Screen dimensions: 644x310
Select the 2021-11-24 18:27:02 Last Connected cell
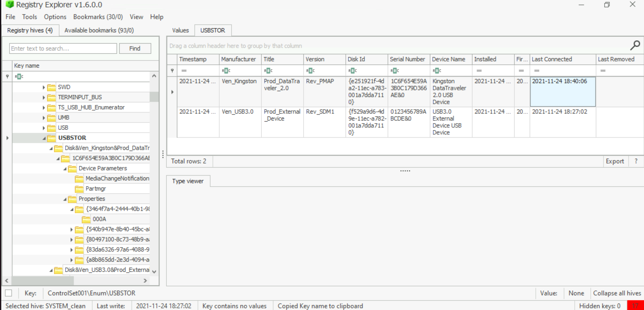coord(563,122)
